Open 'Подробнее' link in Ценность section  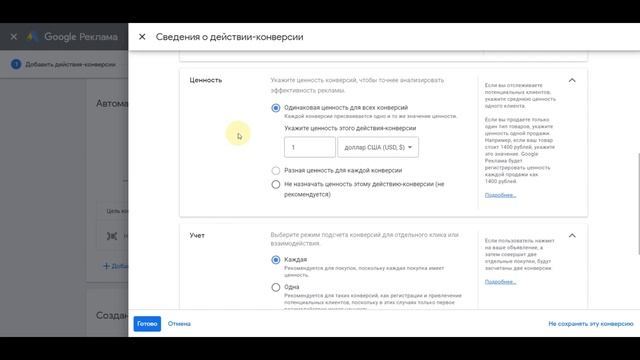tap(500, 195)
